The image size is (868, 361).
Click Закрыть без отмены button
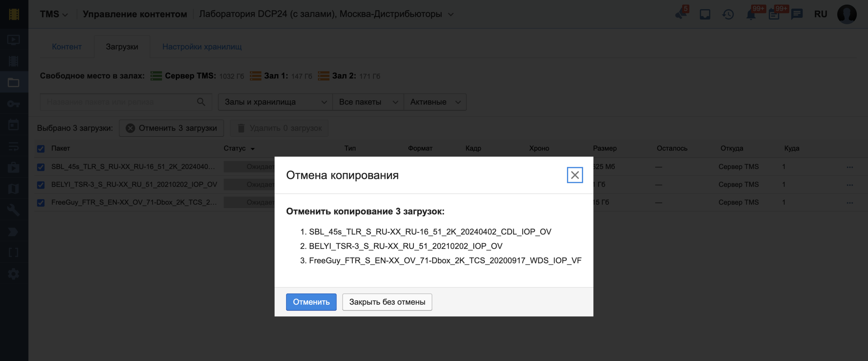(x=387, y=302)
